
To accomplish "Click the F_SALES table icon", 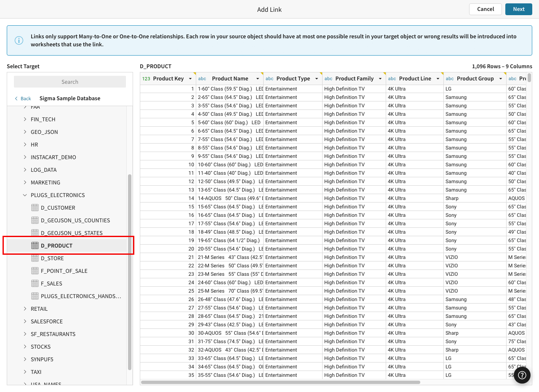I will point(35,283).
